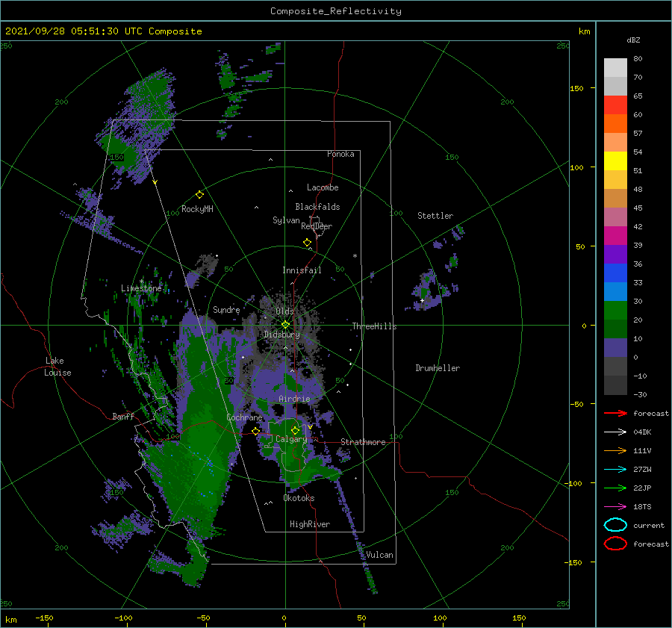Click the 18TS legend label
Screen dimensions: 672x628
click(x=642, y=507)
